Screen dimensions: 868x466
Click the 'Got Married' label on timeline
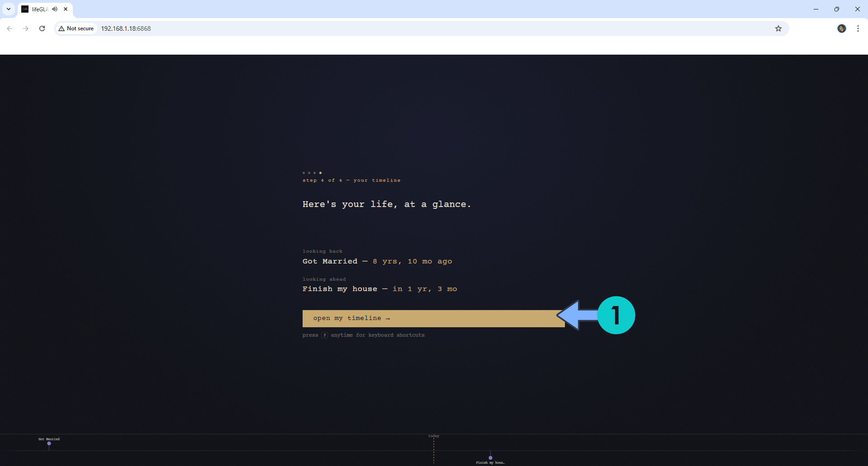(49, 439)
